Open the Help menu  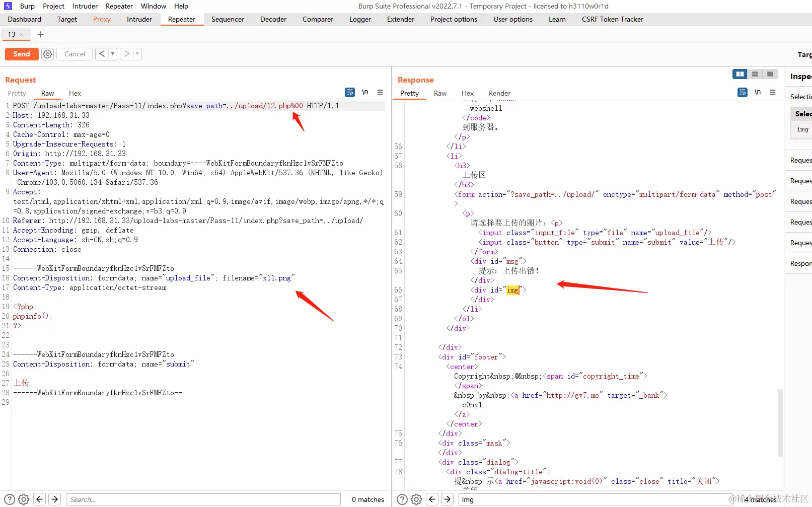click(x=181, y=6)
